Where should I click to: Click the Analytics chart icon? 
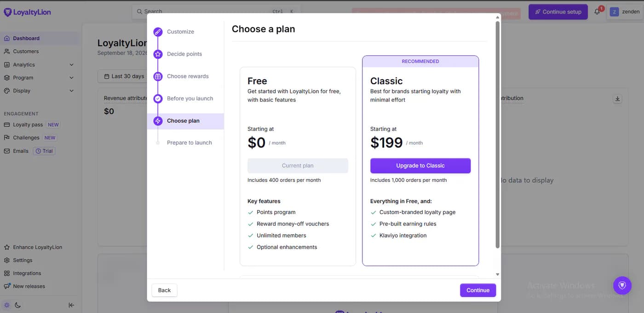coord(7,64)
